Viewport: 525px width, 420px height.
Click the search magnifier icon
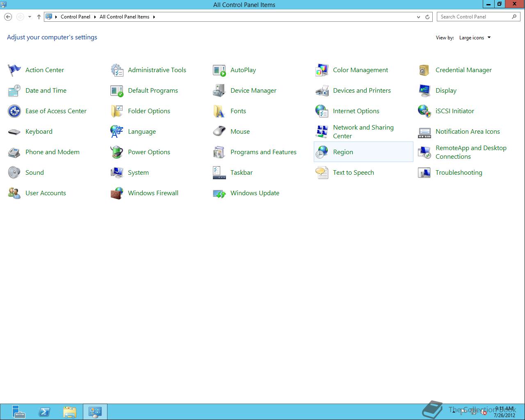(514, 17)
